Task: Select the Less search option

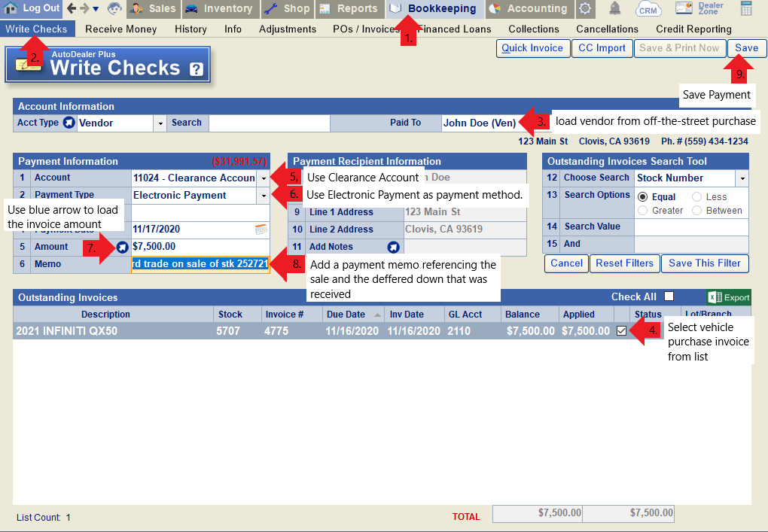Action: pyautogui.click(x=696, y=196)
